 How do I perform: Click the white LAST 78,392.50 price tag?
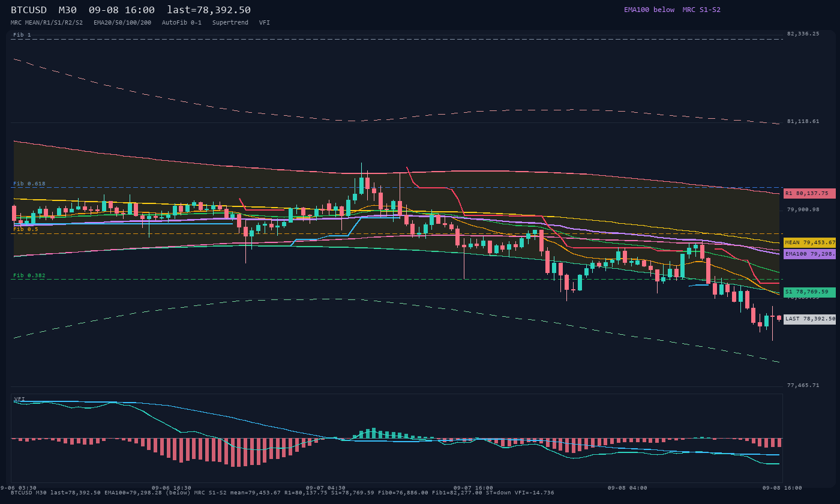coord(809,319)
